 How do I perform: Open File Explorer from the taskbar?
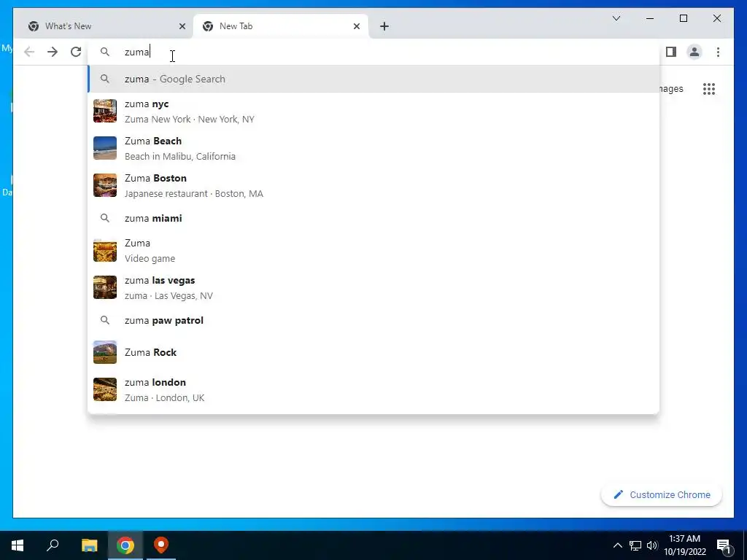pyautogui.click(x=89, y=545)
